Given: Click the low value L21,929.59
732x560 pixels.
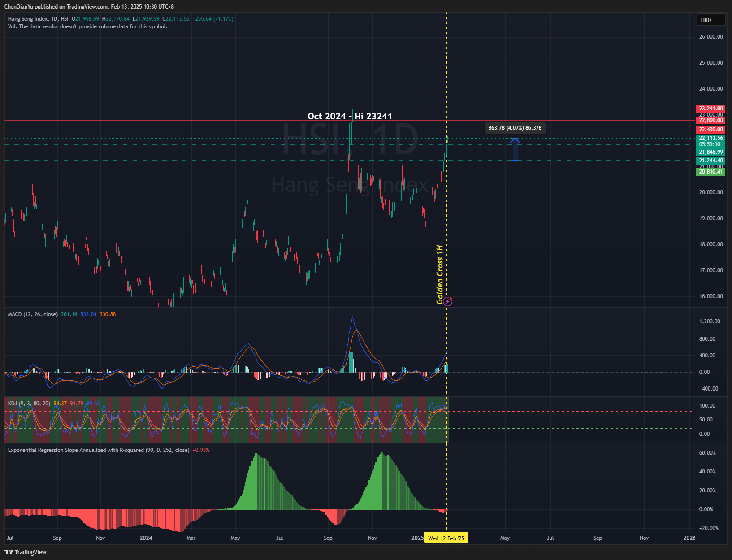Looking at the screenshot, I should tap(146, 19).
